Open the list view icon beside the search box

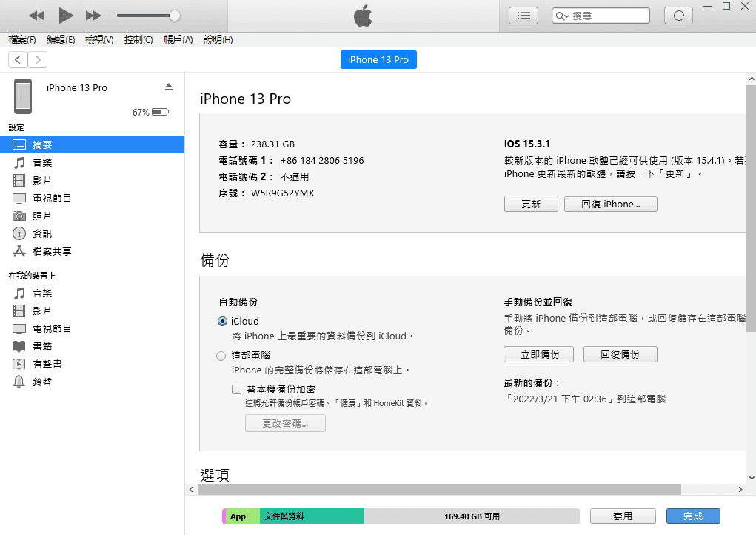(x=524, y=16)
